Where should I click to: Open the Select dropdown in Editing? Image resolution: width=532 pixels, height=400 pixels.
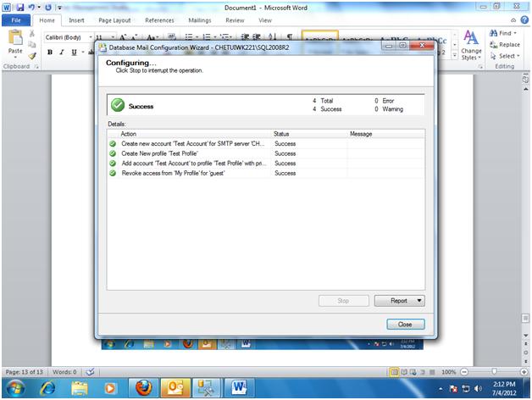(x=505, y=56)
